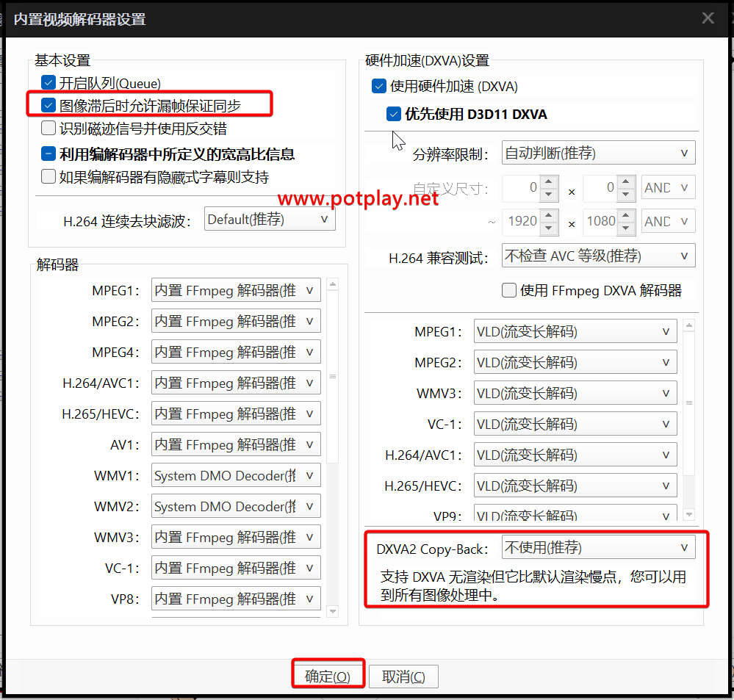734x700 pixels.
Task: Open decoder MPEG4 dropdown in 解码器 list
Action: coord(236,352)
